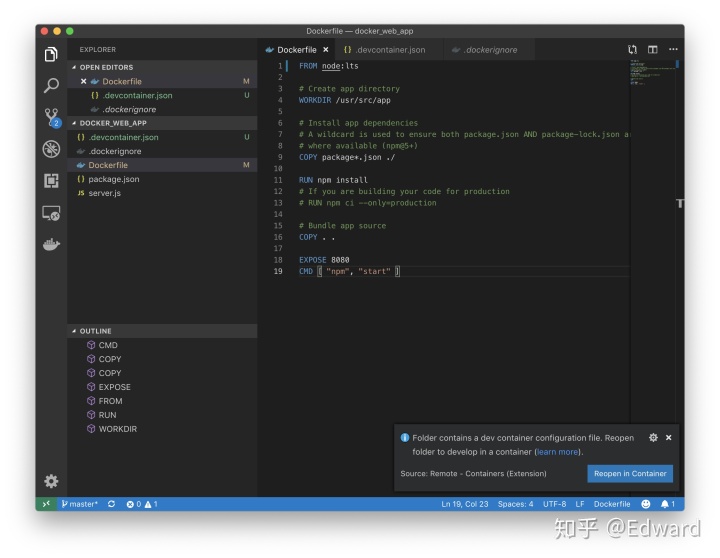Change end of line sequence LF
The height and width of the screenshot is (558, 720).
(x=580, y=504)
